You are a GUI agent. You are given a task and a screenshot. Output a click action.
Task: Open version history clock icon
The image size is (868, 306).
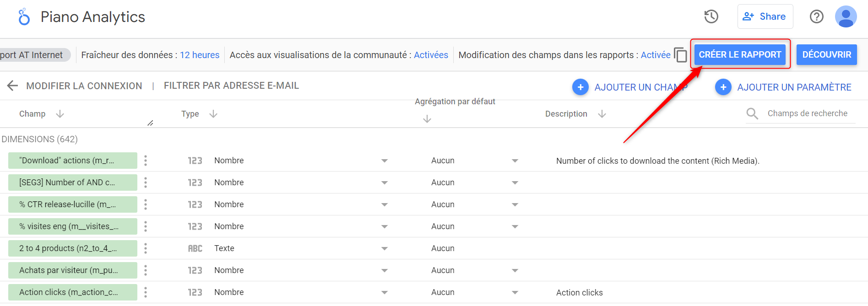pos(711,17)
